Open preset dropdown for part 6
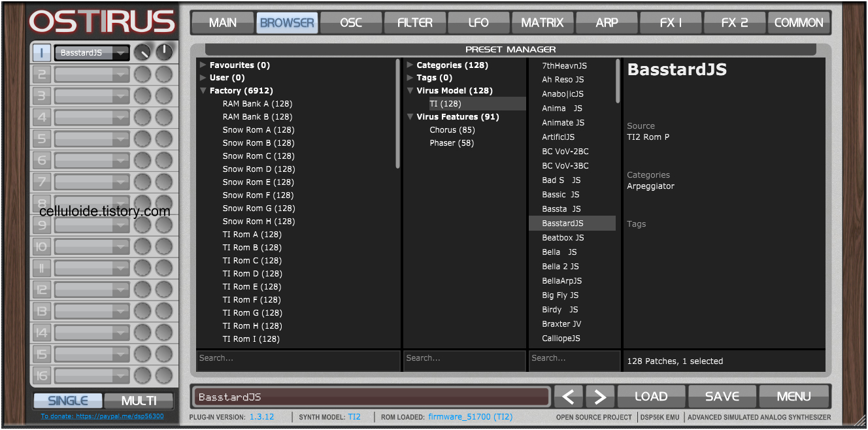The image size is (868, 430). [x=92, y=160]
